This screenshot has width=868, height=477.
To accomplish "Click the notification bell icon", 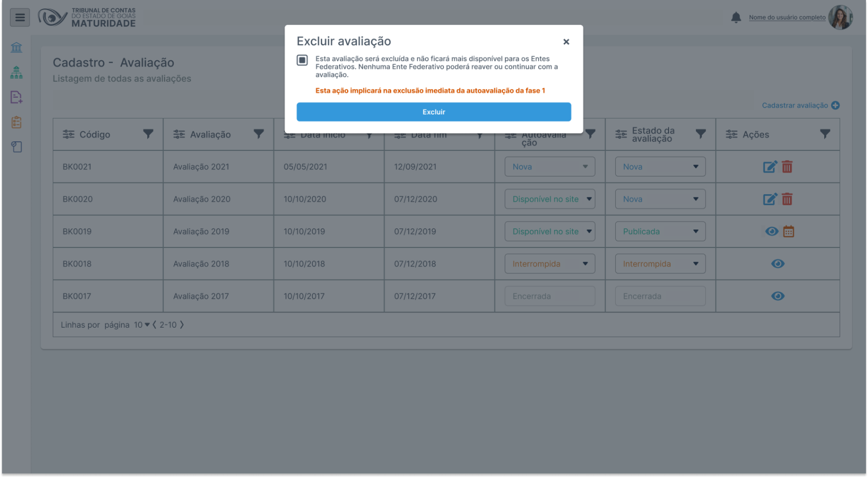I will [x=736, y=17].
